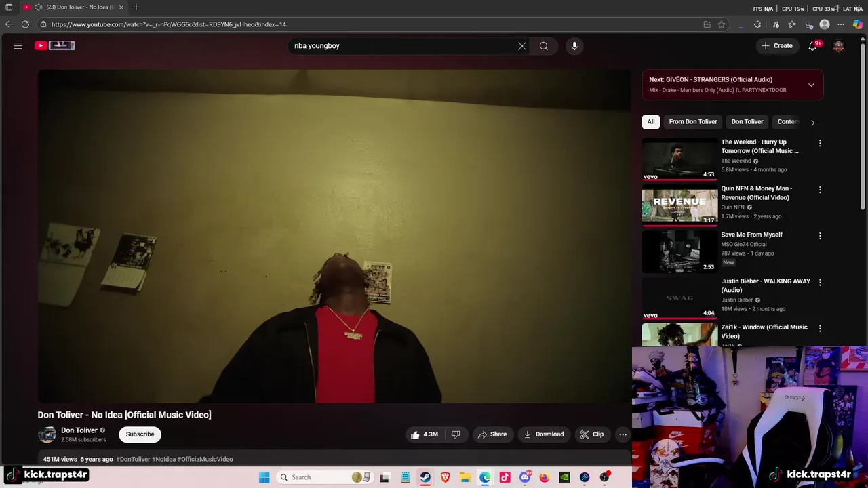Screen dimensions: 868x488
Task: Click the browser address bar URL
Action: point(168,24)
